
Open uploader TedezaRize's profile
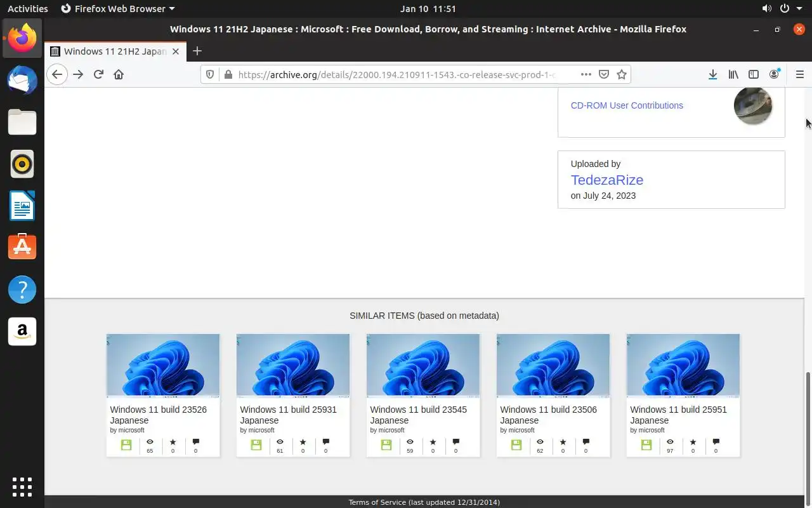click(x=607, y=180)
